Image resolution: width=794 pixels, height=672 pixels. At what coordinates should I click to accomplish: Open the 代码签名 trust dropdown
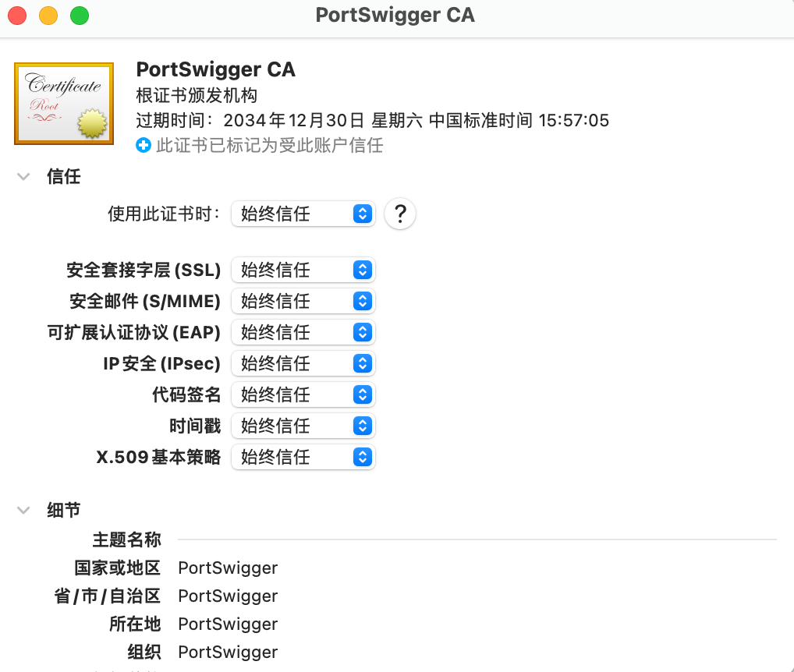(x=303, y=394)
